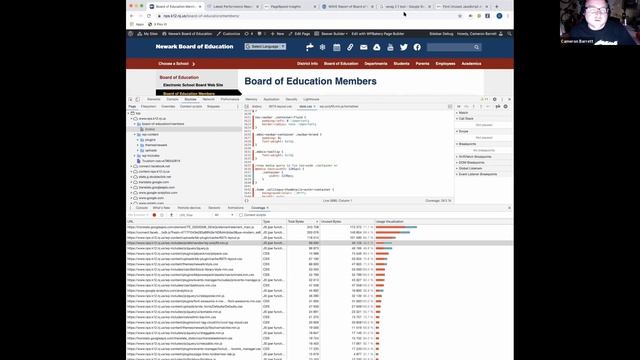
Task: Pause script execution in debugger toolbar
Action: tap(459, 107)
